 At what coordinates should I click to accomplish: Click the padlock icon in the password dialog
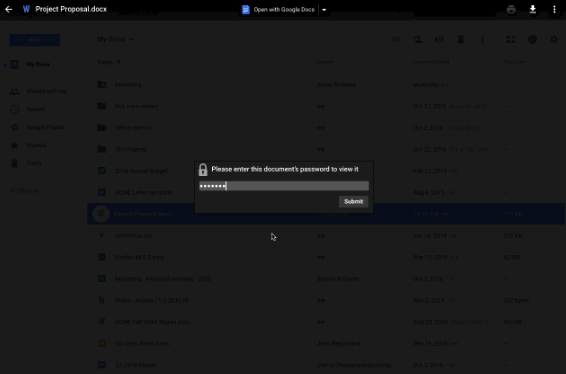tap(203, 170)
